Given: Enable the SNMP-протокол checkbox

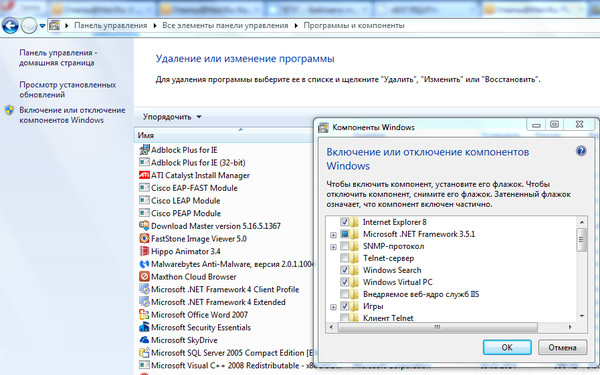Looking at the screenshot, I should 344,246.
